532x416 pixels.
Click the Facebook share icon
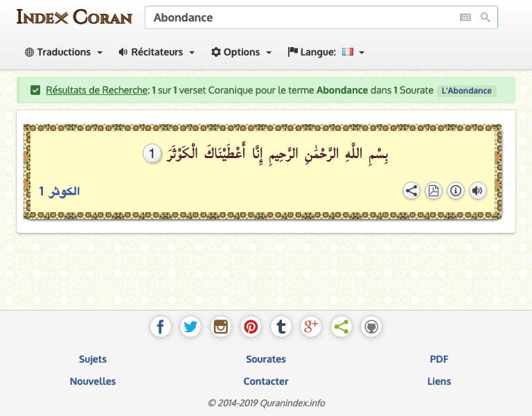click(160, 327)
